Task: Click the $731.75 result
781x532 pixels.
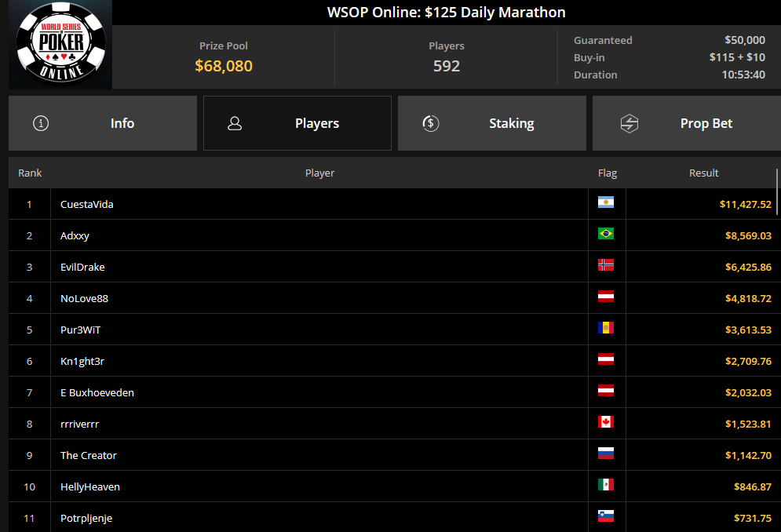Action: coord(753,518)
